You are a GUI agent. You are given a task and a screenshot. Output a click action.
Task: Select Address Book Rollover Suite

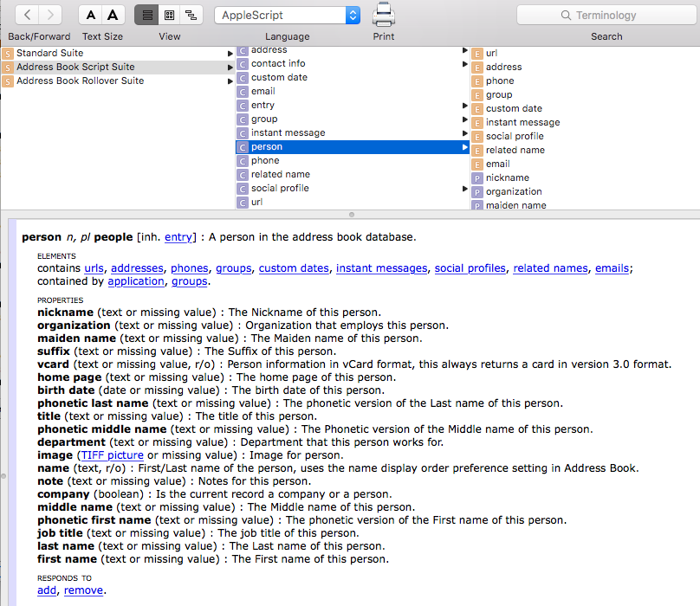point(80,81)
